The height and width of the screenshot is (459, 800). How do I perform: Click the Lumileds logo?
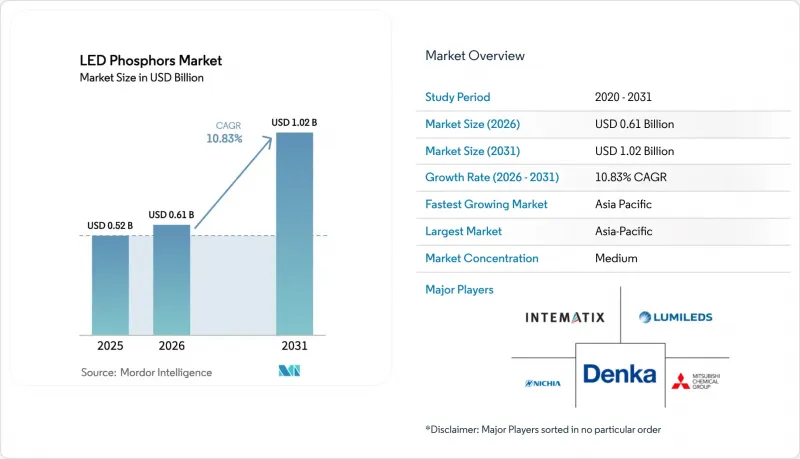click(676, 317)
